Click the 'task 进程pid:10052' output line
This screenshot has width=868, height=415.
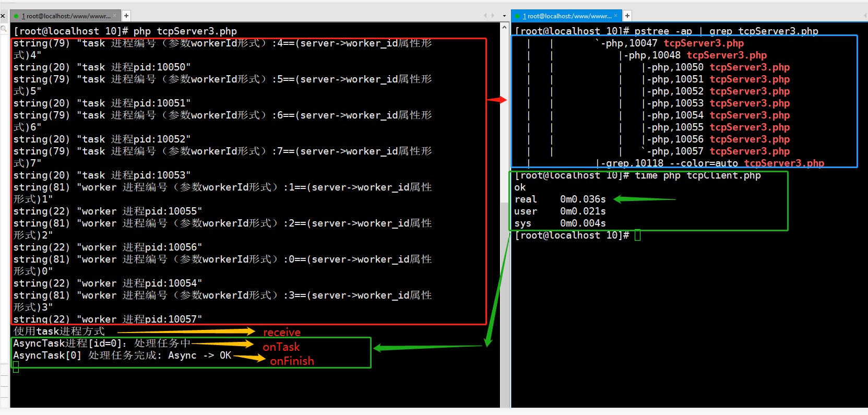[102, 139]
